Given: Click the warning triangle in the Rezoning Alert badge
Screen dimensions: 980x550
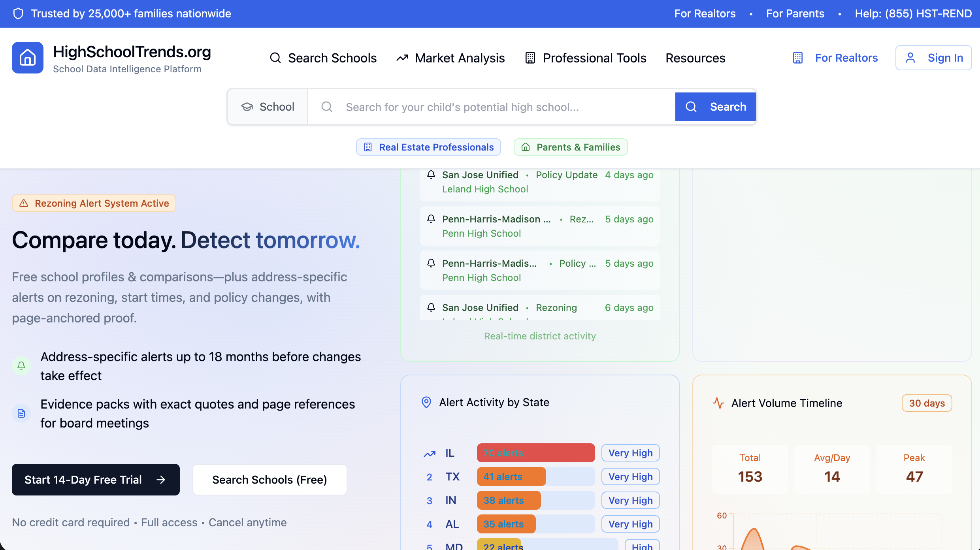Looking at the screenshot, I should tap(24, 203).
